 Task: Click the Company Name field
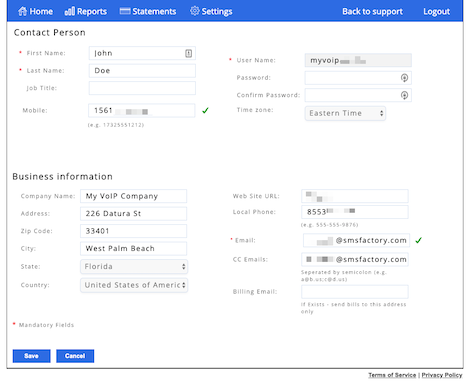(134, 196)
